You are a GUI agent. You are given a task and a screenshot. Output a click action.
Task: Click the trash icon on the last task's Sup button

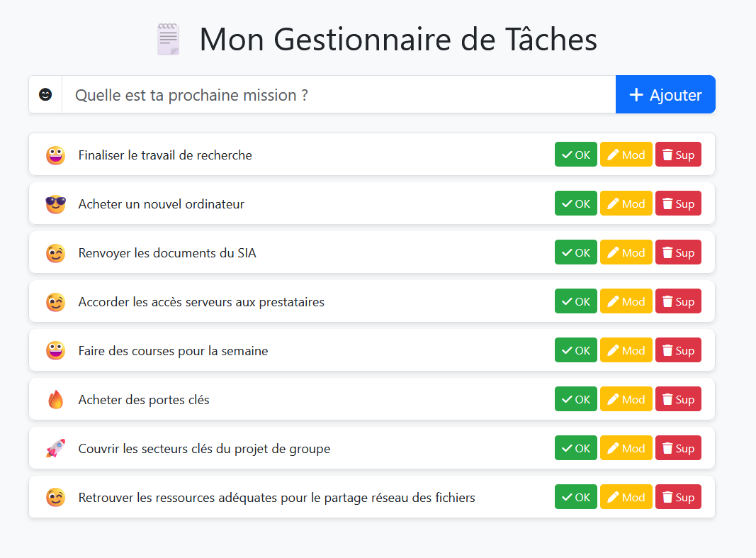pos(667,496)
